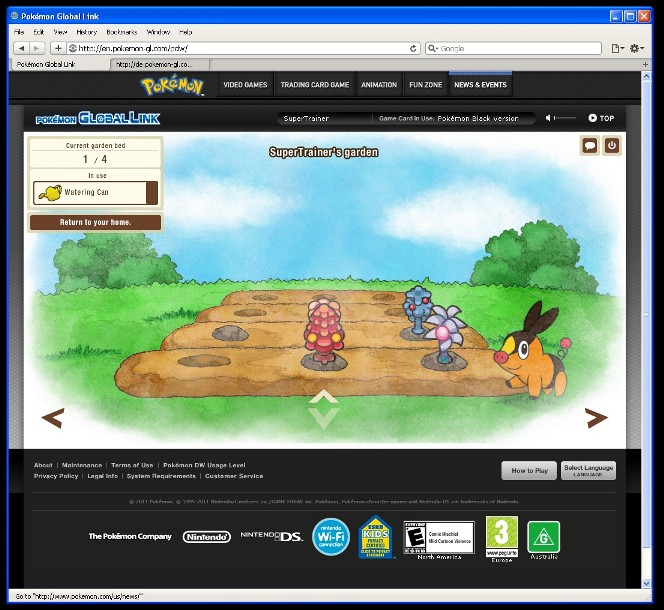Click the Tepig Pokémon in the garden
664x610 pixels.
[531, 350]
